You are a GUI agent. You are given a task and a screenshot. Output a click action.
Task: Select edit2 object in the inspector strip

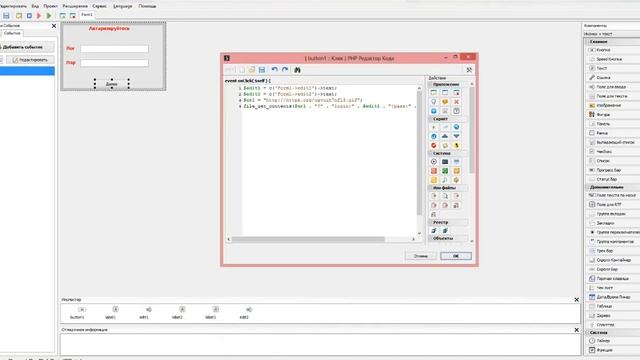click(244, 313)
